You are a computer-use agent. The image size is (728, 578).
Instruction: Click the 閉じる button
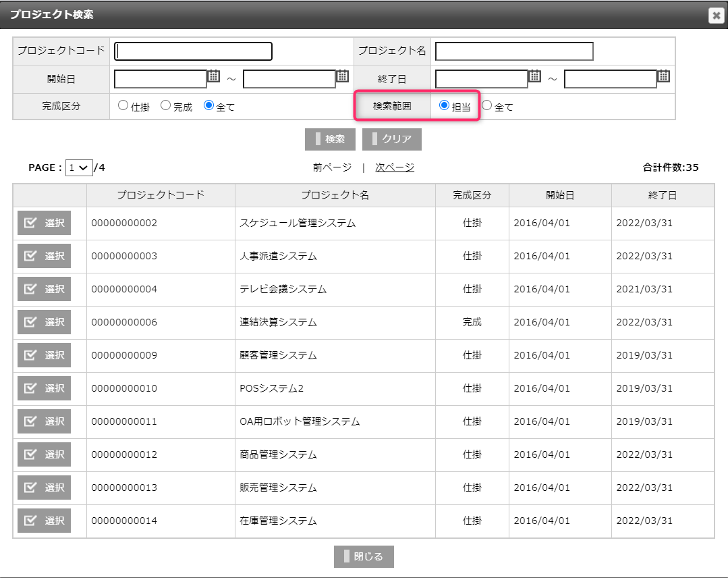click(364, 556)
